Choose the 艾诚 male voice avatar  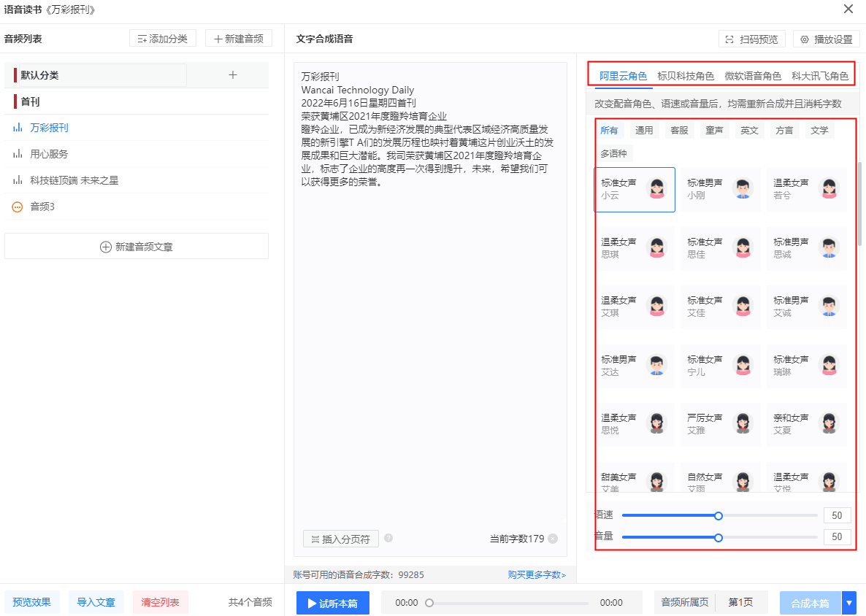[829, 307]
